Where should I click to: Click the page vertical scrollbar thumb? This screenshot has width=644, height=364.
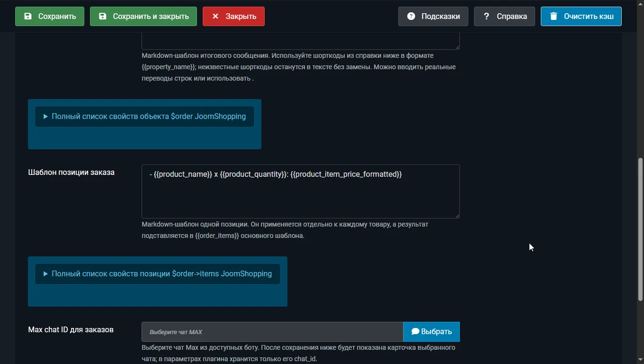coord(640,229)
